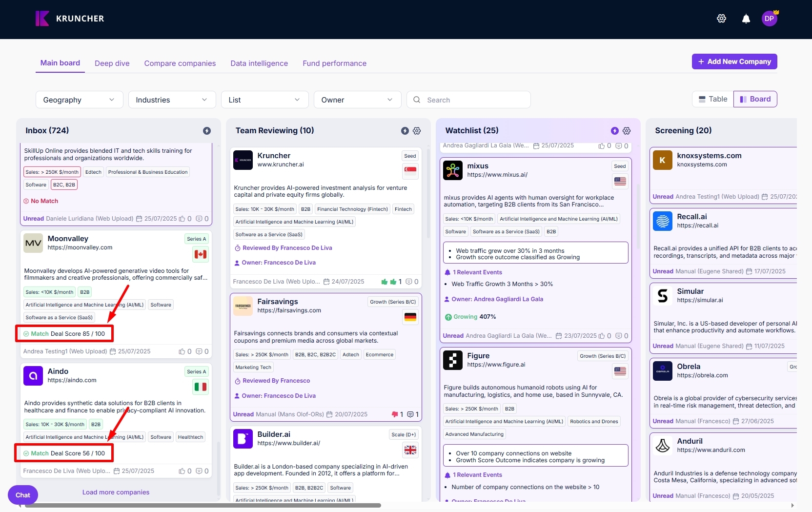
Task: Click Canada flag on Moonvalley card
Action: tap(201, 254)
